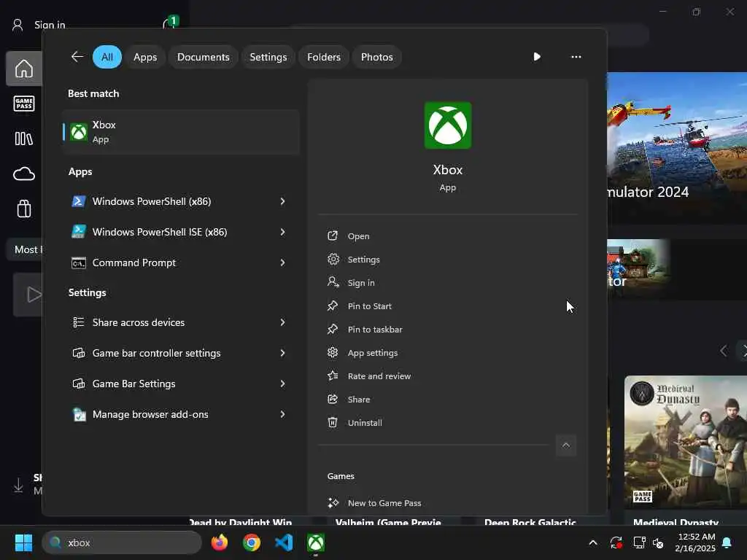Click the sync status tray icon
This screenshot has height=560, width=747.
coord(616,542)
